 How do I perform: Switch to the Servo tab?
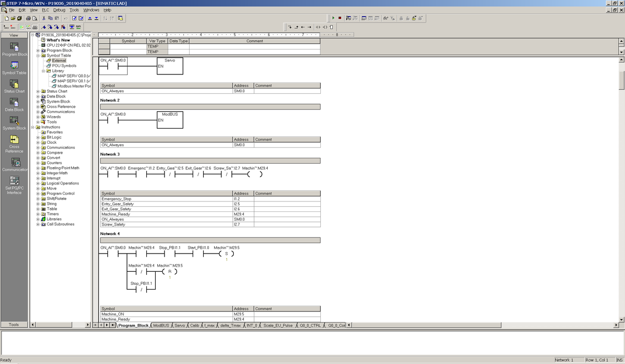[x=179, y=325]
